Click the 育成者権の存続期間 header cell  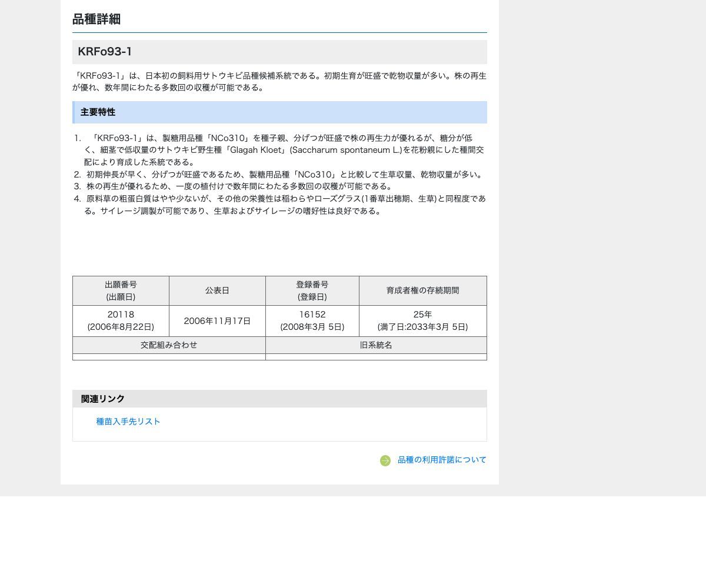pos(422,290)
